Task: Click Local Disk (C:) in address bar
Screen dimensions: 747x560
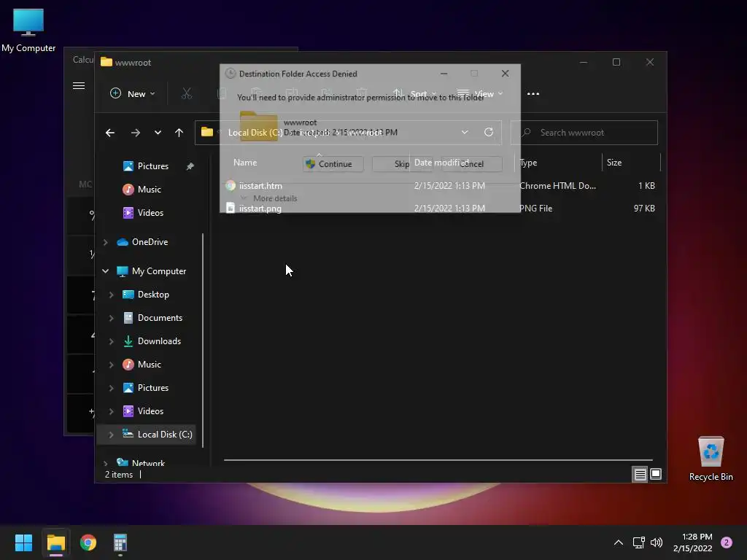Action: (x=255, y=133)
